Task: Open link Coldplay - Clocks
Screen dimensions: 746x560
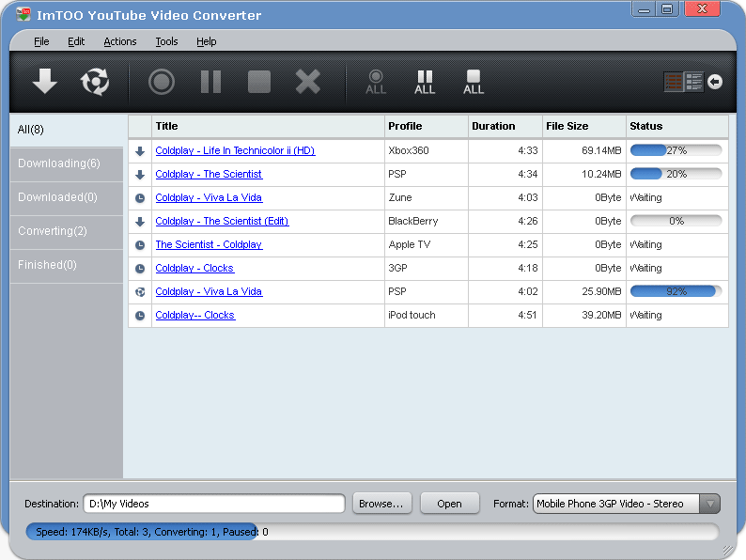Action: pos(194,268)
